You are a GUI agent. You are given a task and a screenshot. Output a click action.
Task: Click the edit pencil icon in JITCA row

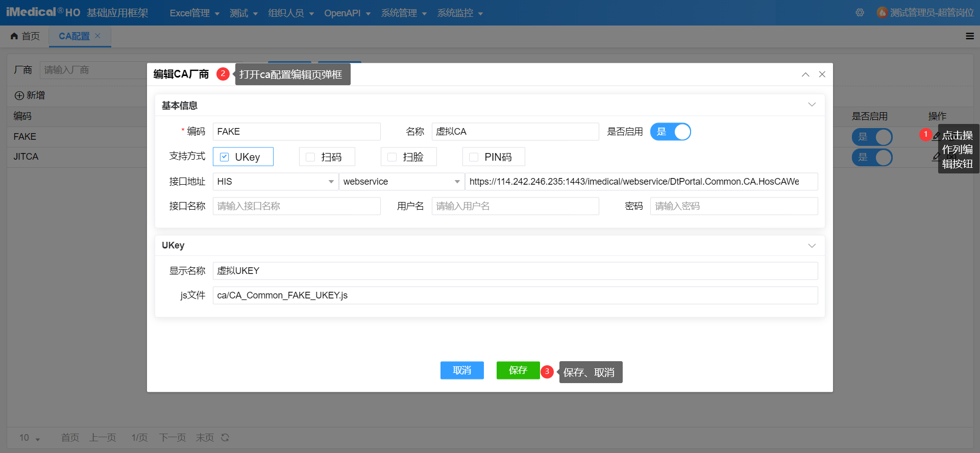point(936,157)
